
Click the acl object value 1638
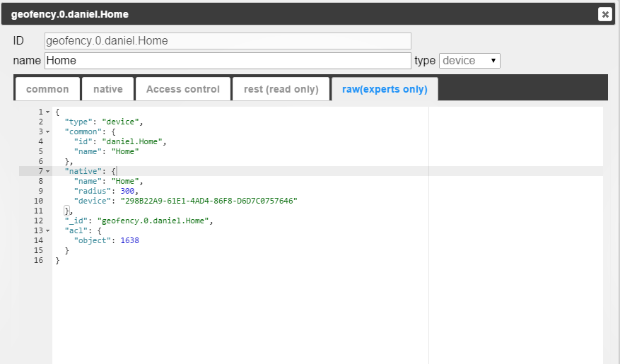(129, 240)
